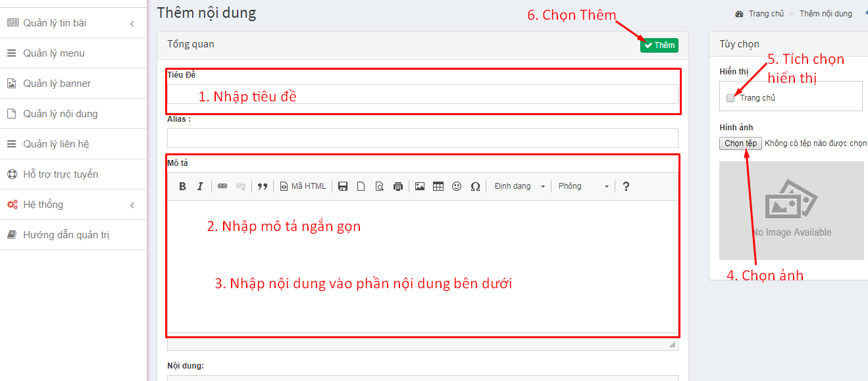Click the list icon of Quản lý menu
The image size is (868, 381).
(x=11, y=53)
